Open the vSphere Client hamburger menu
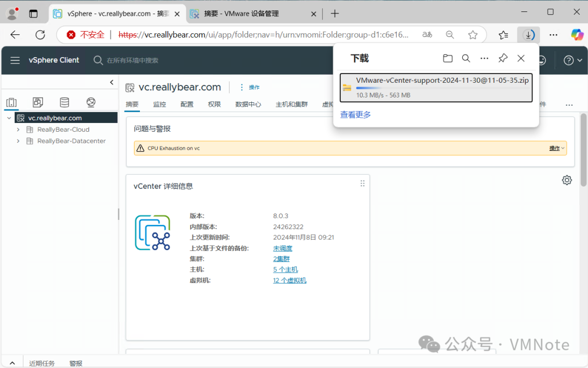The image size is (588, 368). coord(15,60)
